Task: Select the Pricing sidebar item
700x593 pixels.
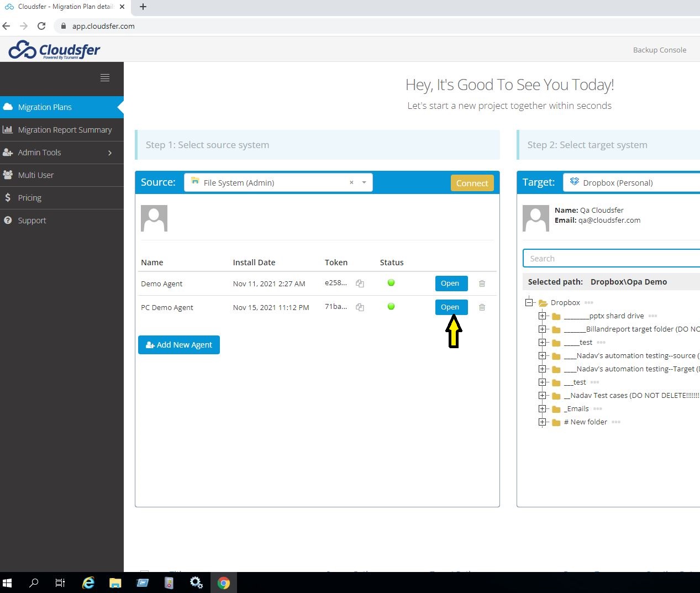Action: [x=29, y=197]
